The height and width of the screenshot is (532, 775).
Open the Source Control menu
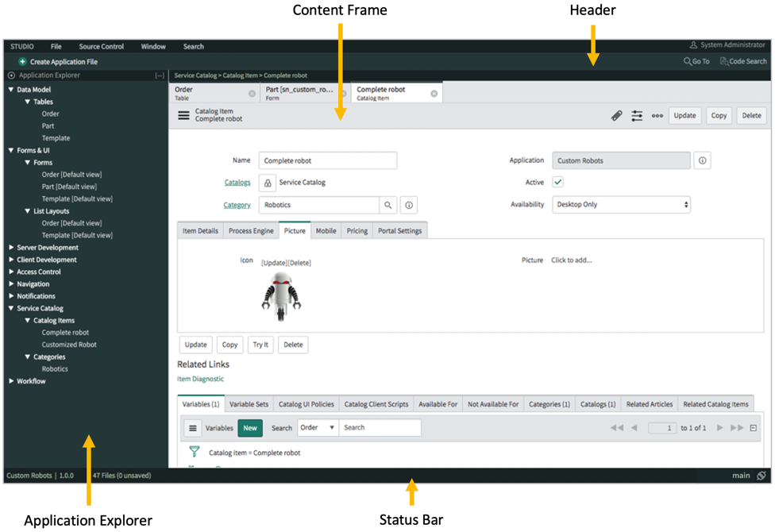[x=101, y=46]
